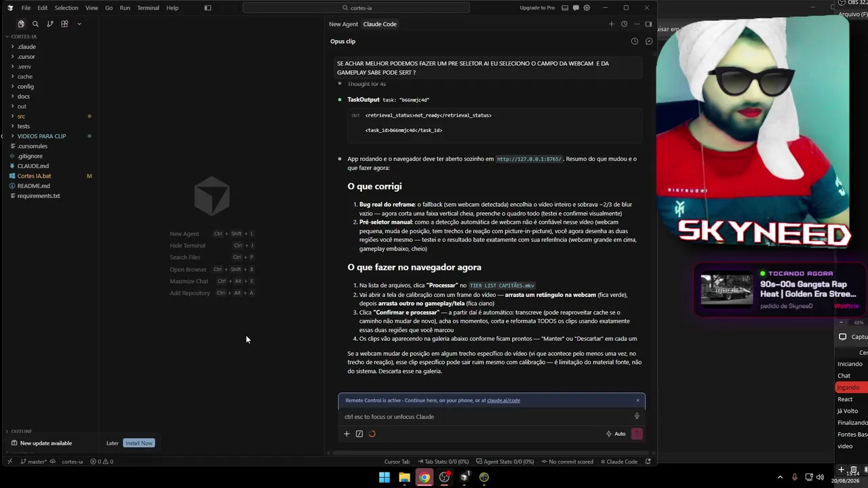
Task: Open File Explorer from the taskbar
Action: click(x=404, y=477)
